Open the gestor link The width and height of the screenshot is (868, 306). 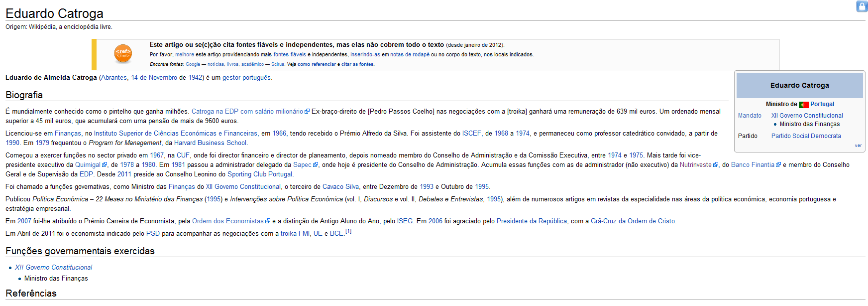(231, 78)
